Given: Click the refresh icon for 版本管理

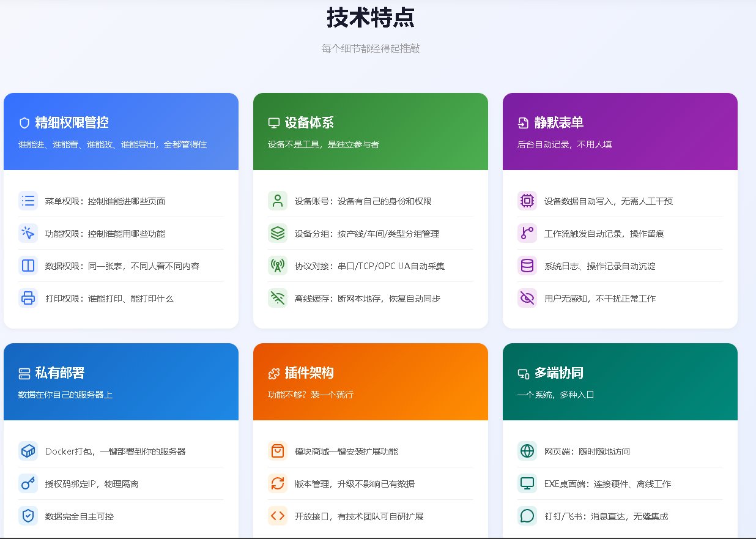Looking at the screenshot, I should pyautogui.click(x=278, y=483).
